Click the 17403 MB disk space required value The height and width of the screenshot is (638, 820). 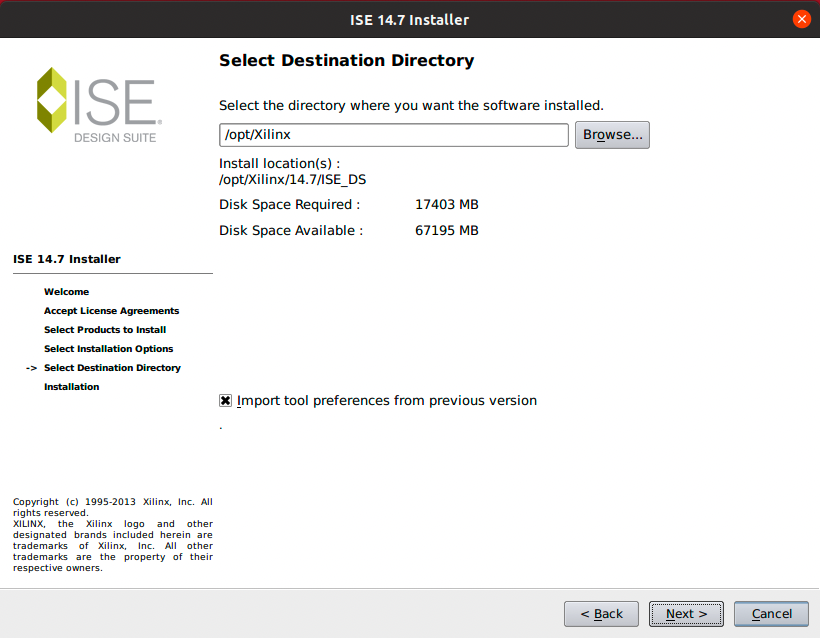pyautogui.click(x=447, y=204)
